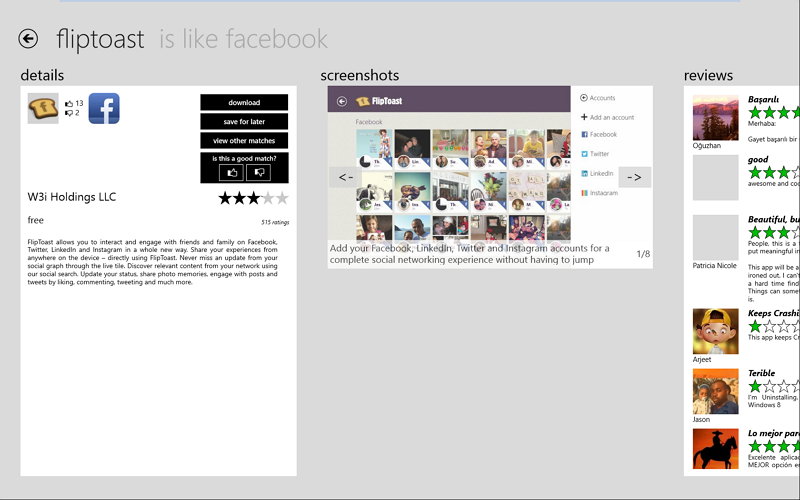Open Oğuzhan's reviewer avatar
Screen dimensions: 800x500
715,118
